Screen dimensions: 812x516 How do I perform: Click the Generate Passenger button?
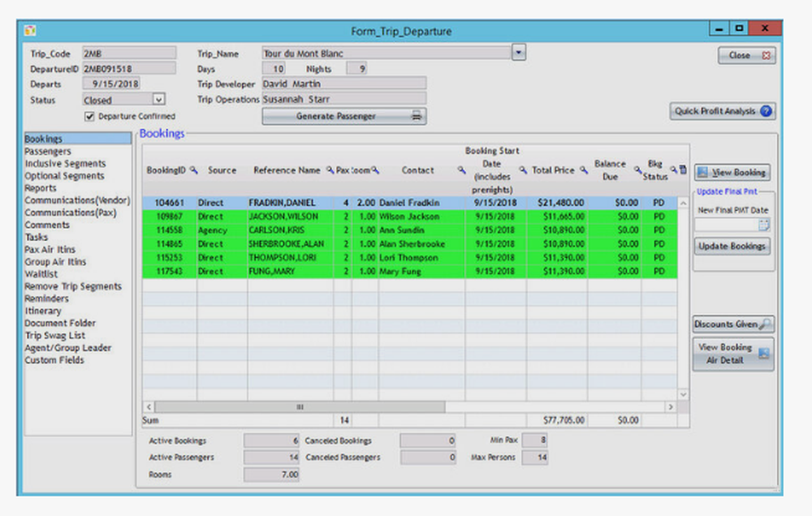pos(344,116)
